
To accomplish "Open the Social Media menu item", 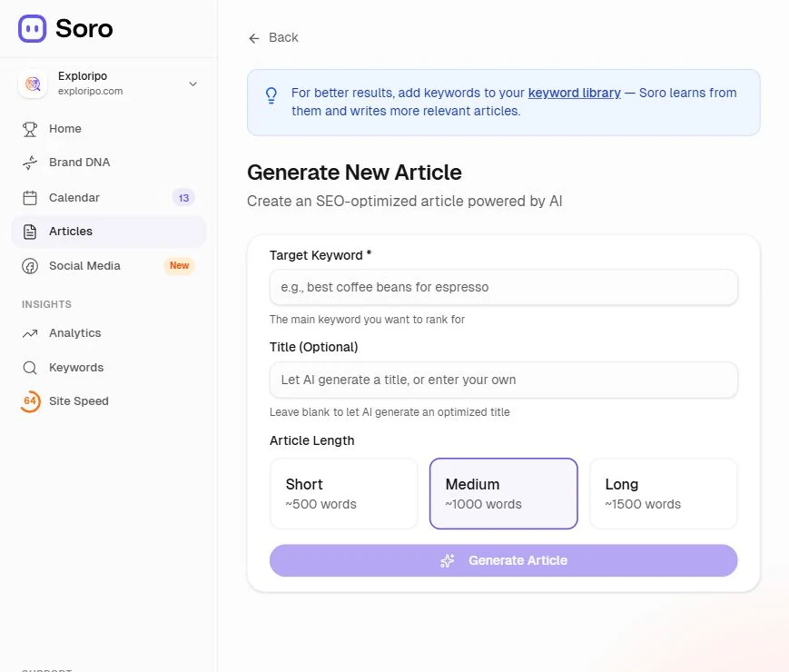I will [x=109, y=266].
